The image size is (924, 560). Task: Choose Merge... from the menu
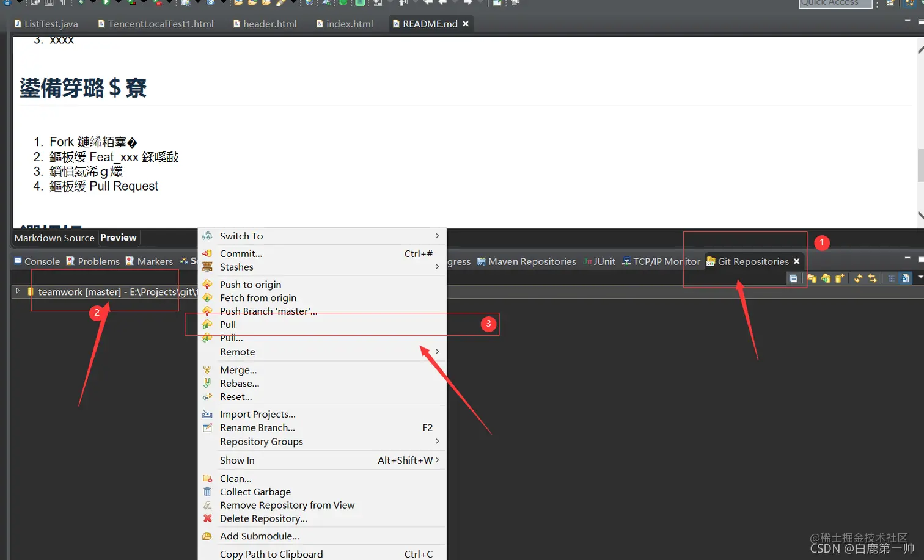[322, 370]
